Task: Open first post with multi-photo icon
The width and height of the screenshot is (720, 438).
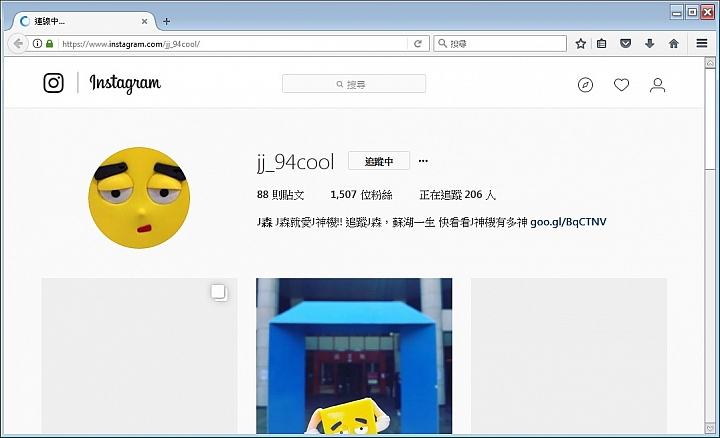Action: click(140, 356)
